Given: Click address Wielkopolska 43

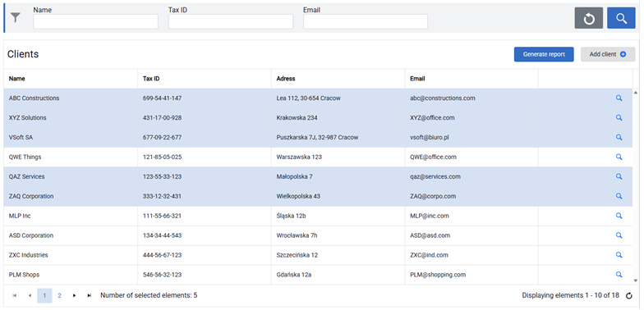Looking at the screenshot, I should [x=299, y=197].
